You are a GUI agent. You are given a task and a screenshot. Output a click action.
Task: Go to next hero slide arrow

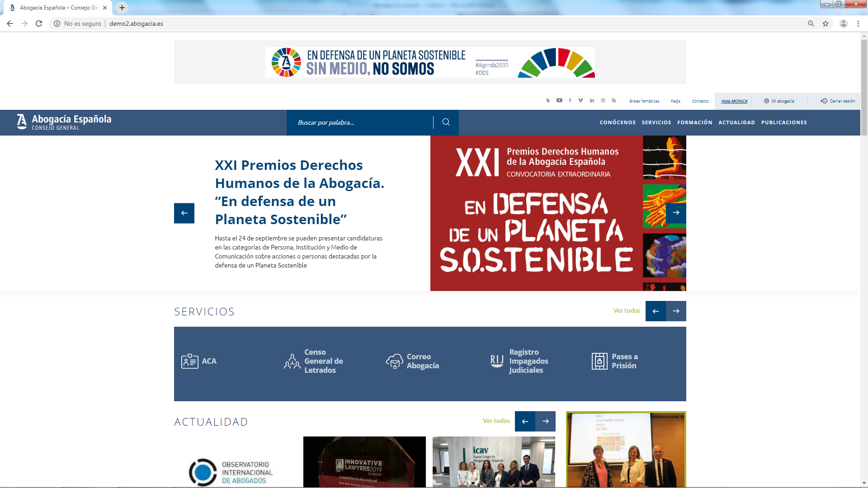pos(676,212)
